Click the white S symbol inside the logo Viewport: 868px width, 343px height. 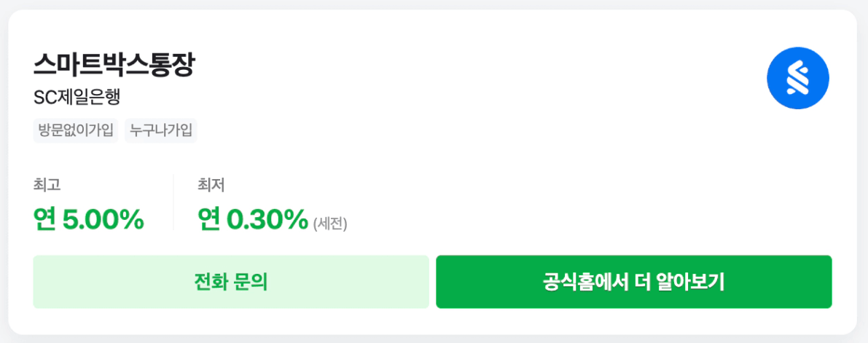(799, 78)
